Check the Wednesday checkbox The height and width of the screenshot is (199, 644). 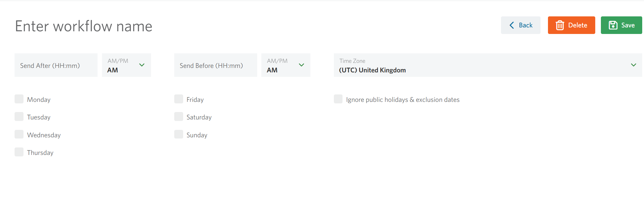(19, 134)
